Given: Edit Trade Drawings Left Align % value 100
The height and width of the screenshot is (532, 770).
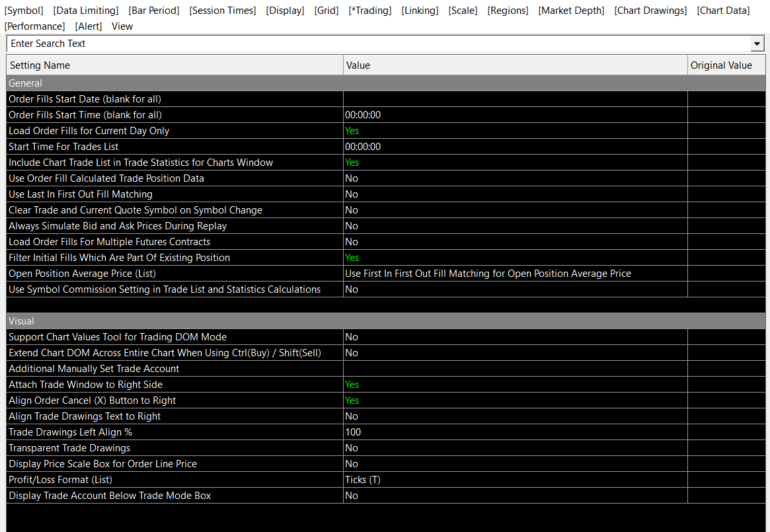Looking at the screenshot, I should (x=515, y=432).
